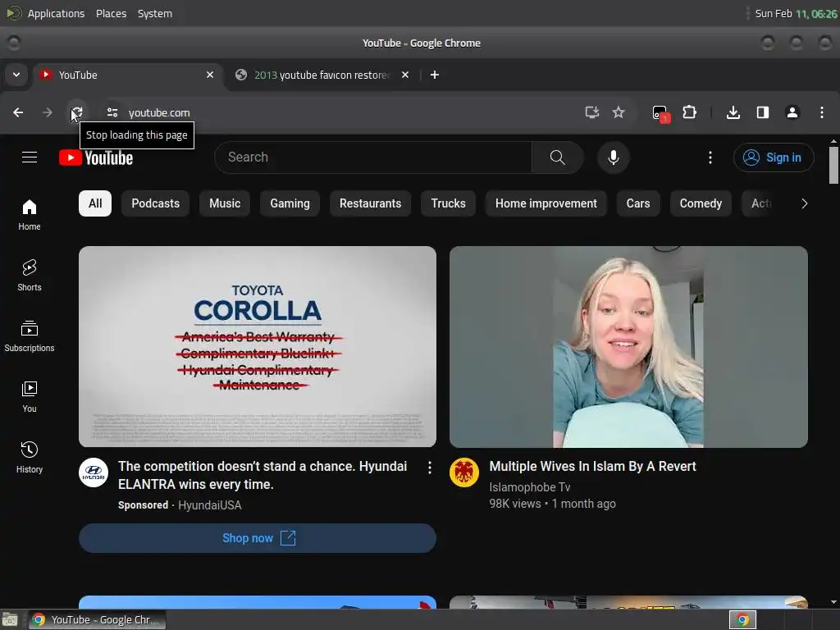Click the YouTube logo
840x630 pixels.
click(x=96, y=157)
